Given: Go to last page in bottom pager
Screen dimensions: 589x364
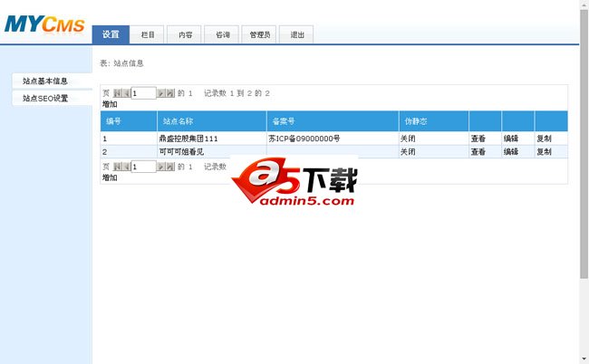Looking at the screenshot, I should (x=170, y=167).
